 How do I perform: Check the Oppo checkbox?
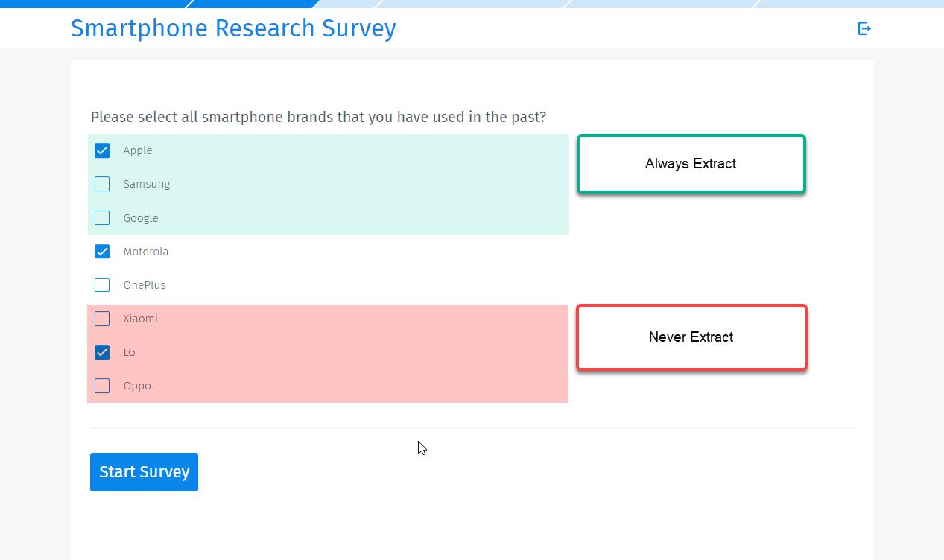102,385
